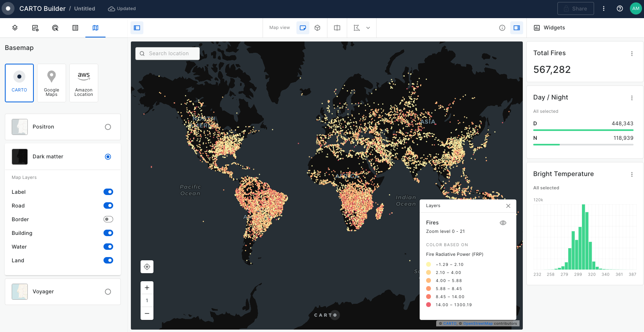Open Total Fires widget options menu
Image resolution: width=644 pixels, height=332 pixels.
(632, 54)
